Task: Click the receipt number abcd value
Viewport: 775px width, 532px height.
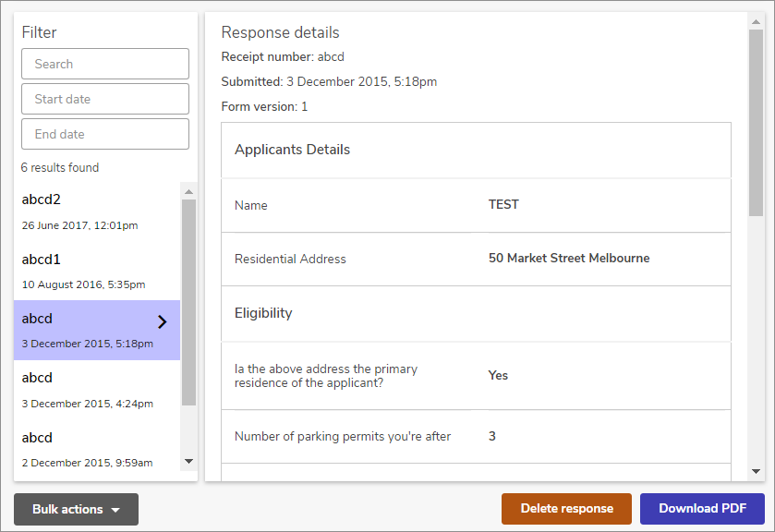Action: [x=330, y=56]
